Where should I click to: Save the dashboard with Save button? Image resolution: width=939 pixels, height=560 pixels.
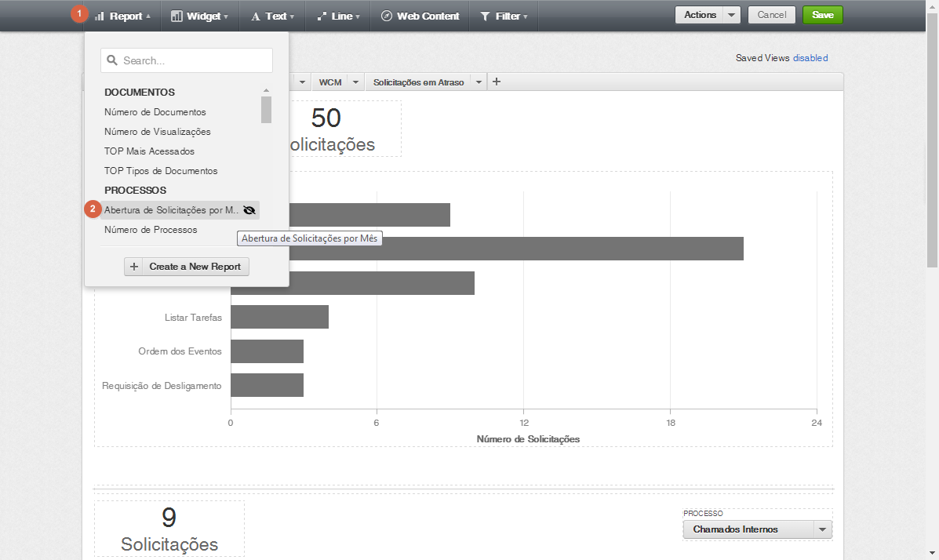[823, 15]
